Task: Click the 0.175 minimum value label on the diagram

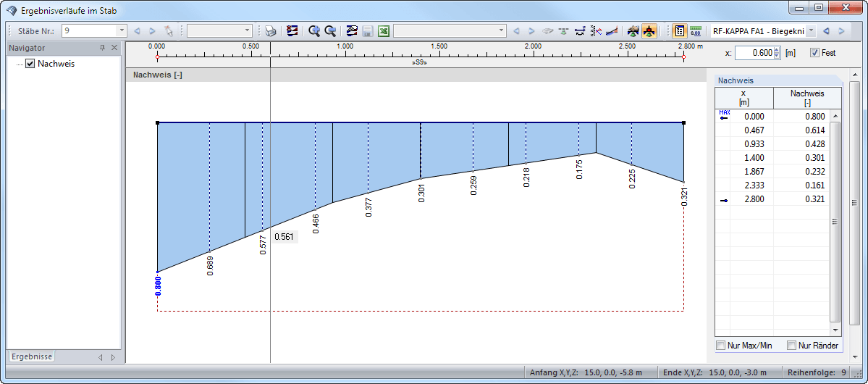Action: 579,170
